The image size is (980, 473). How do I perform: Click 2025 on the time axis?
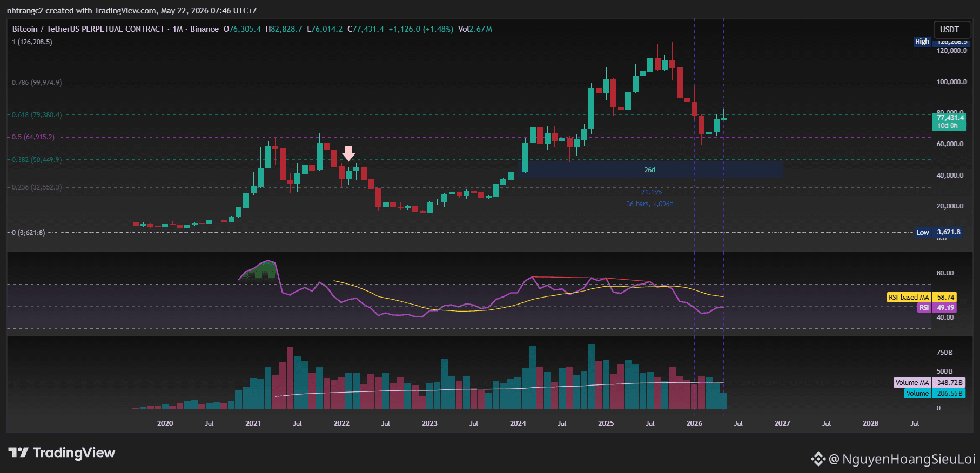click(x=606, y=424)
